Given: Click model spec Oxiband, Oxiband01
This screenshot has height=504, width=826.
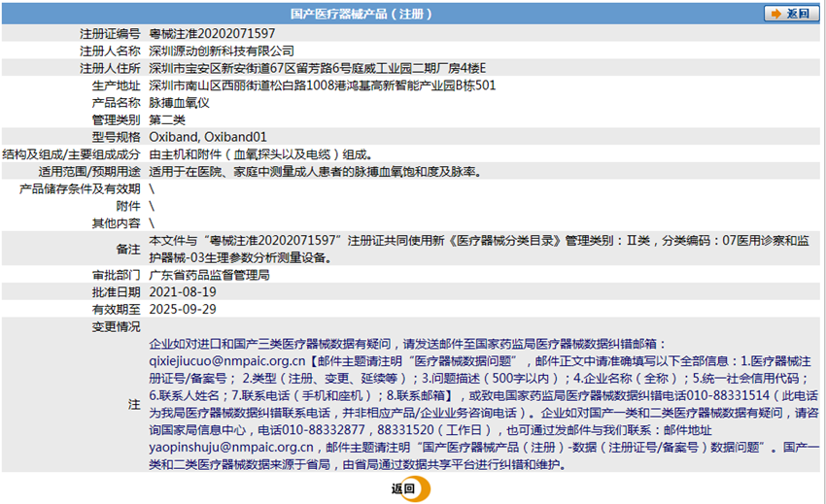Looking at the screenshot, I should tap(208, 137).
